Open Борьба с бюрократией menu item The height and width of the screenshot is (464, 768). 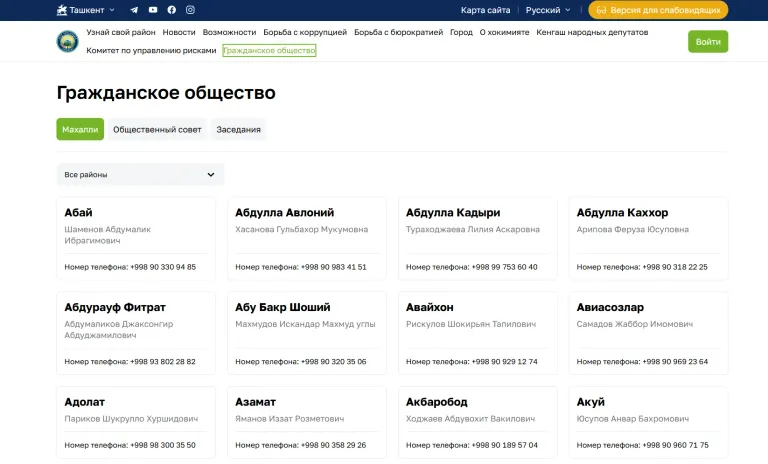(398, 32)
